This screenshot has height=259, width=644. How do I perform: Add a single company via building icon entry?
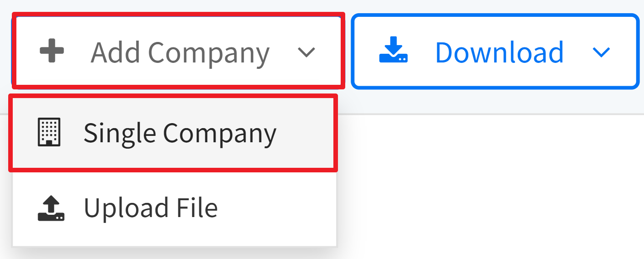coord(49,132)
